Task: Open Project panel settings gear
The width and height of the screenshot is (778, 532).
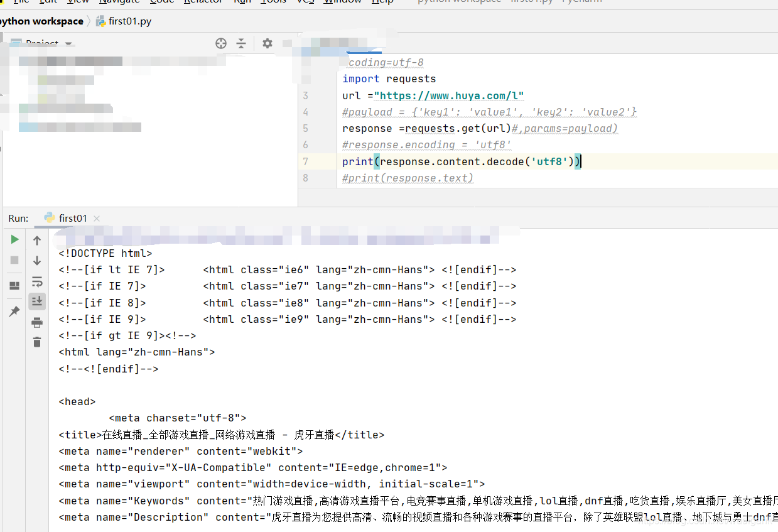Action: tap(267, 43)
